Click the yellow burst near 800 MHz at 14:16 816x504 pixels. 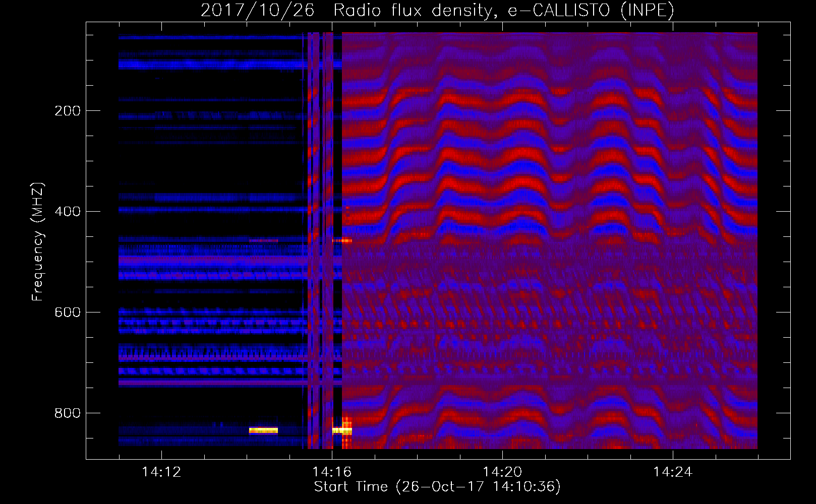342,430
